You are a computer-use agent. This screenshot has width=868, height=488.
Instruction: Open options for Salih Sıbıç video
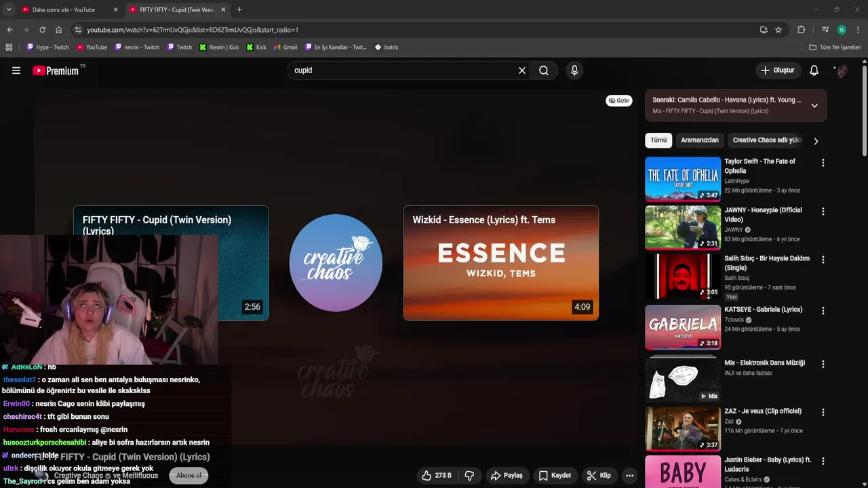click(x=823, y=260)
